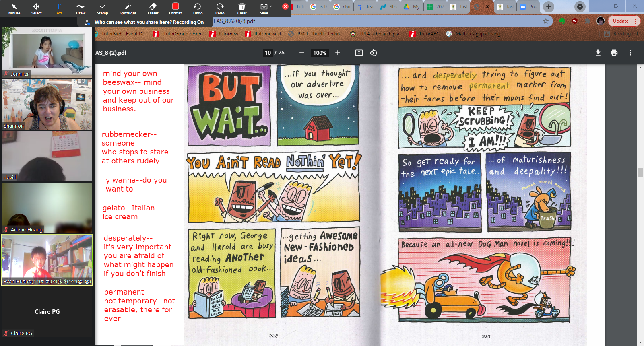Open the Chrome extensions puzzle menu

click(x=588, y=21)
